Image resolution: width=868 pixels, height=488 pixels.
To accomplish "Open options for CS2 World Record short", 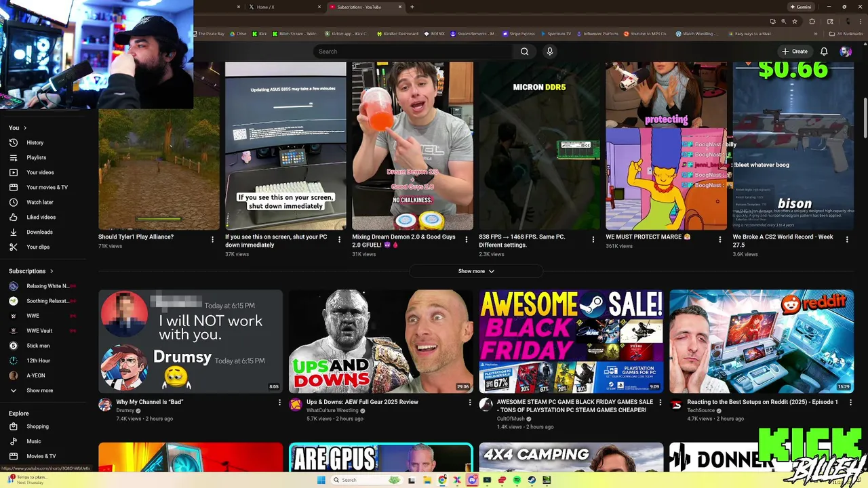I will pyautogui.click(x=846, y=239).
